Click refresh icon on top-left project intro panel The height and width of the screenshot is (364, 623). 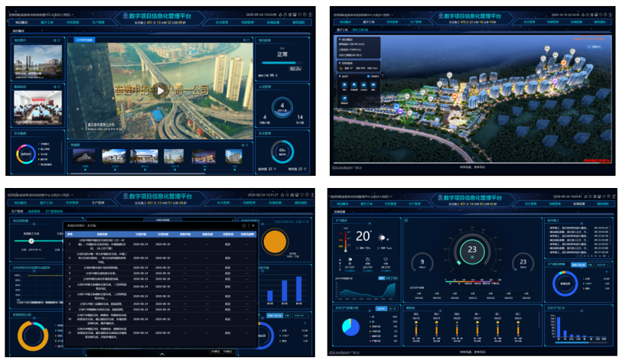click(x=57, y=41)
